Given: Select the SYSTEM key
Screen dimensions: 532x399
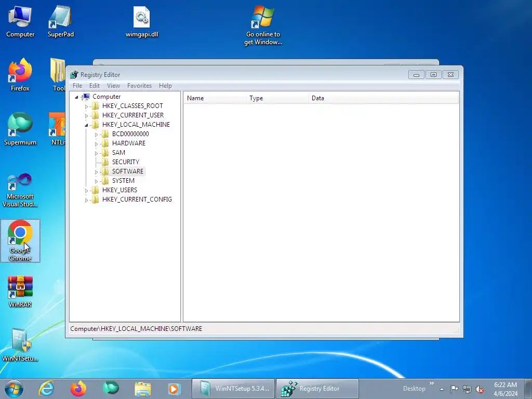Looking at the screenshot, I should click(x=123, y=180).
